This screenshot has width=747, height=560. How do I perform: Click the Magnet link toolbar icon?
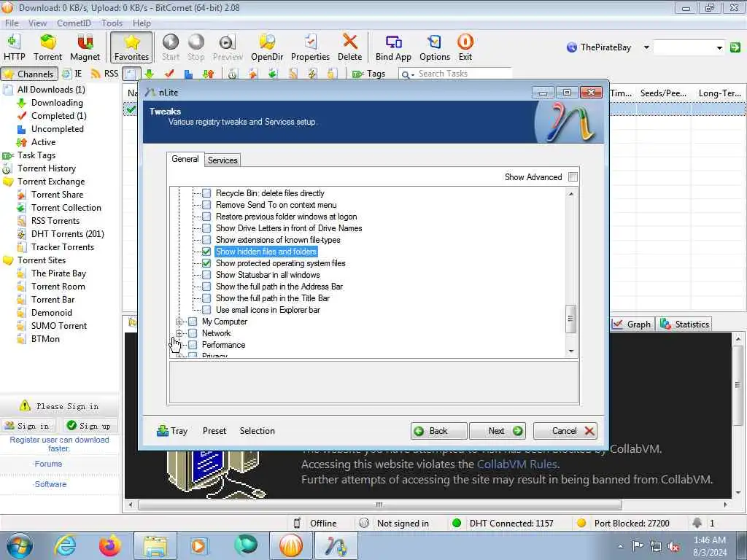pos(85,47)
